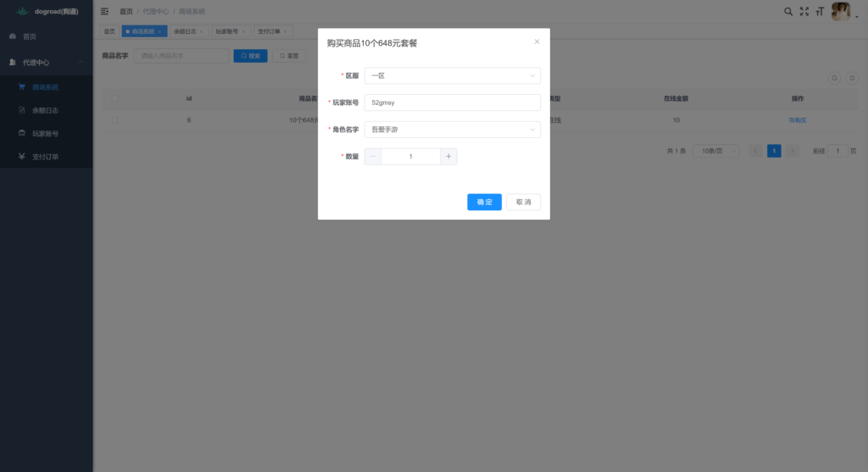This screenshot has width=868, height=472.
Task: Select page 1 in pagination
Action: point(774,151)
